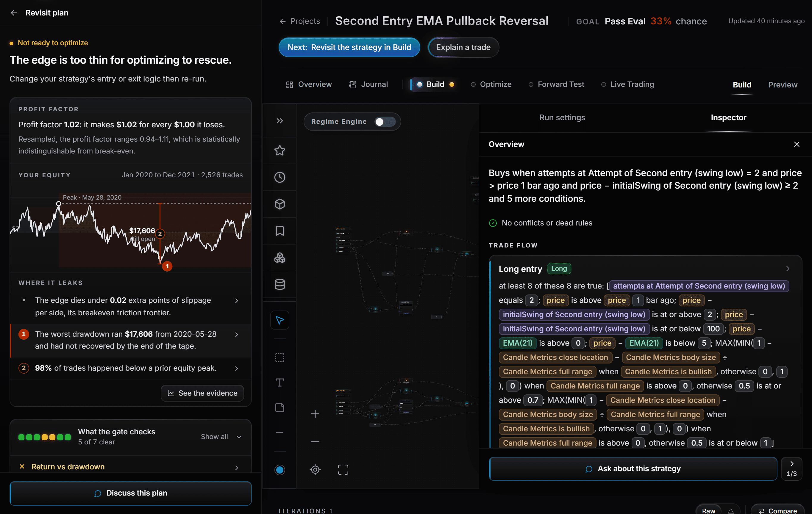
Task: Select the sticky note icon in the toolbar
Action: pos(279,408)
